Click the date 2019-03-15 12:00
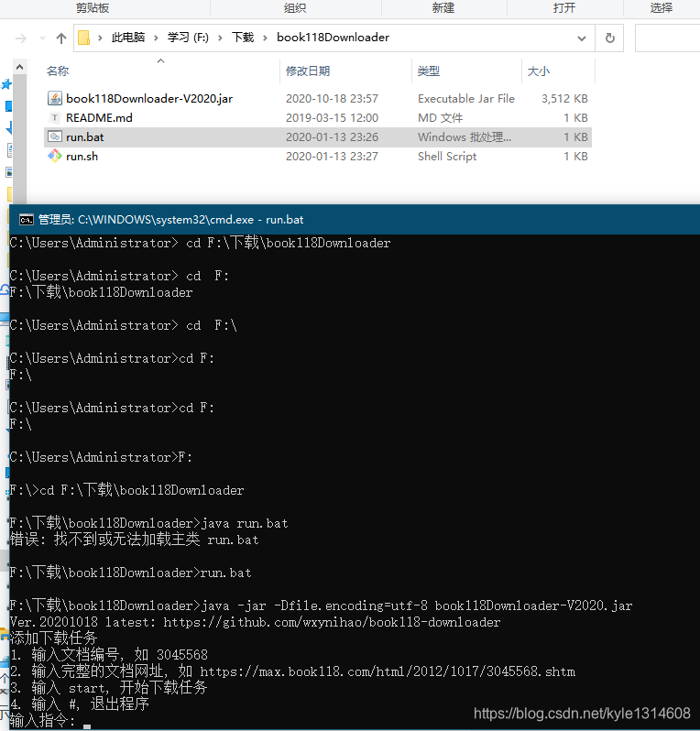The width and height of the screenshot is (700, 731). 332,118
